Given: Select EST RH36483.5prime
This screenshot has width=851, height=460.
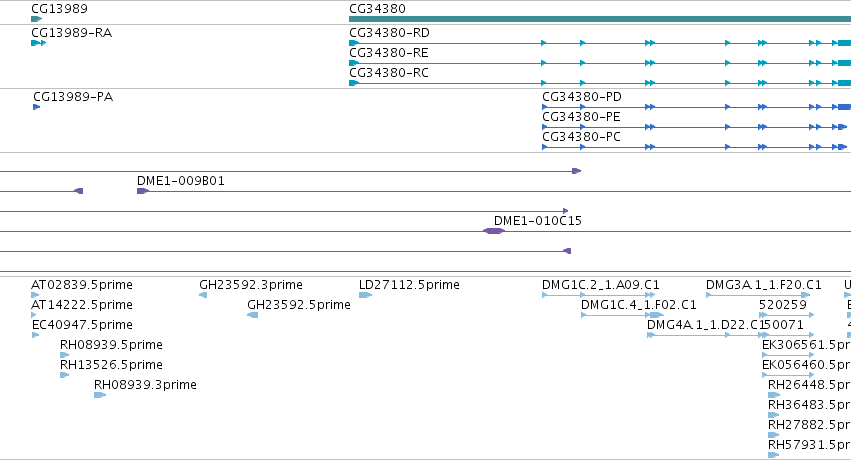Looking at the screenshot, I should click(809, 405).
